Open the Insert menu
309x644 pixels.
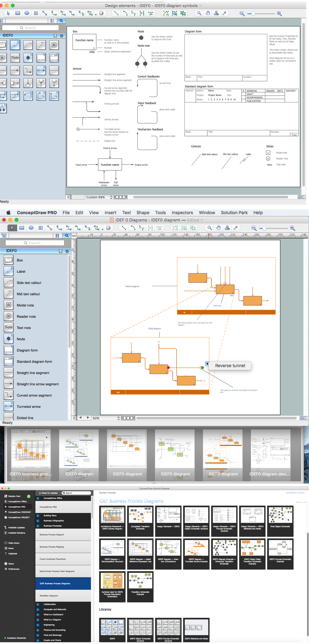(x=110, y=212)
